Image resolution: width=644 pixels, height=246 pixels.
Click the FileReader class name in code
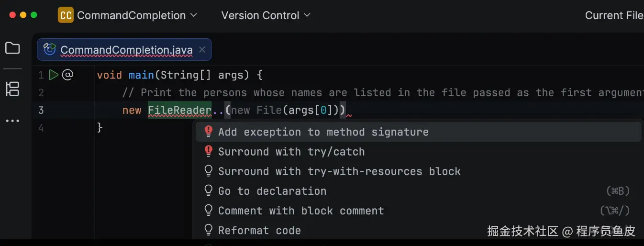(x=179, y=111)
